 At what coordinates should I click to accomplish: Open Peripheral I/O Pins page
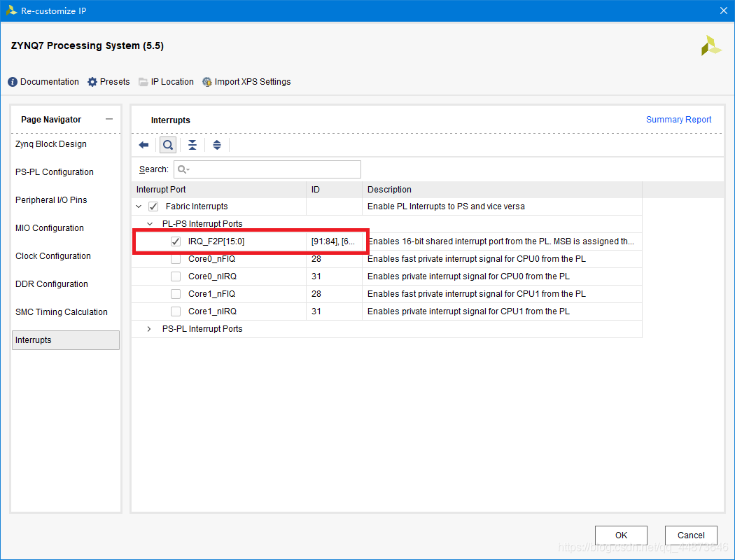[x=51, y=200]
